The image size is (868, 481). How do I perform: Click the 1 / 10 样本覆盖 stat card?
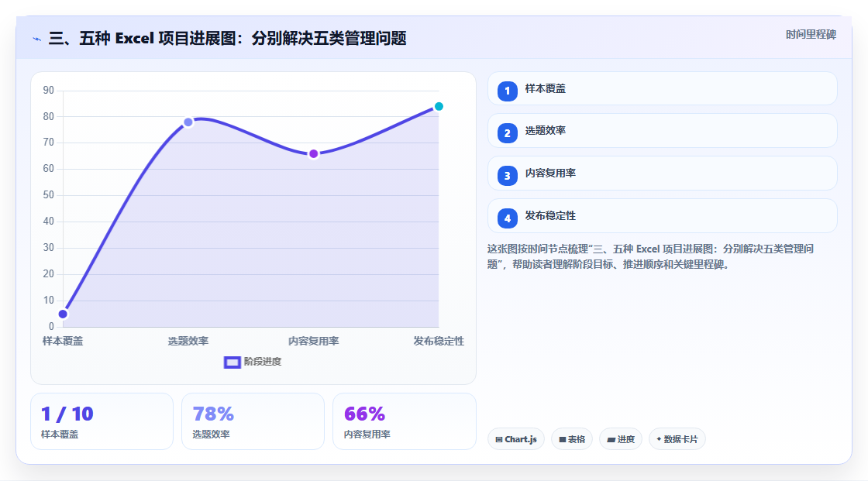tap(102, 422)
